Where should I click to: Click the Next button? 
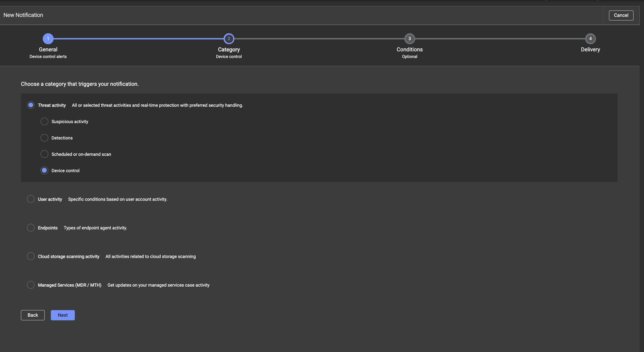(63, 315)
